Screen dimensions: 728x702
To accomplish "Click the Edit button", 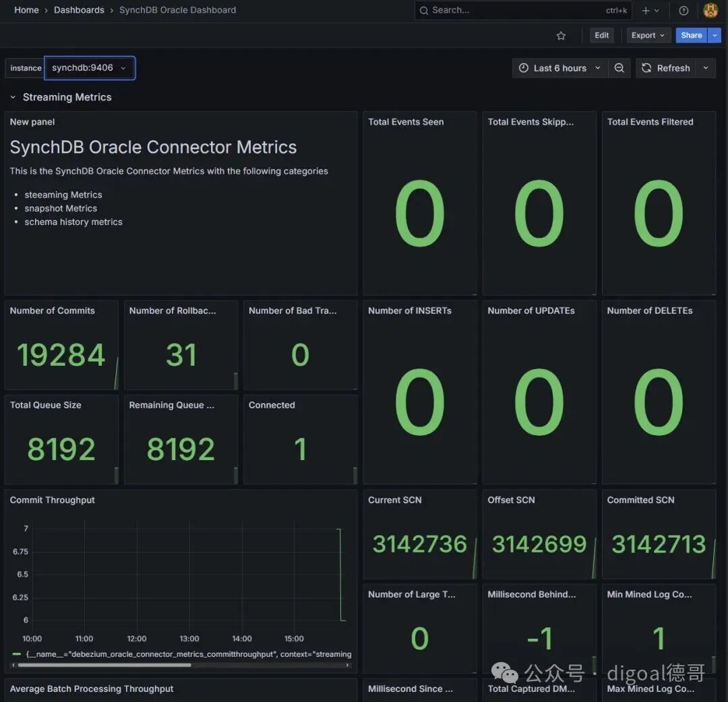I will coord(601,35).
